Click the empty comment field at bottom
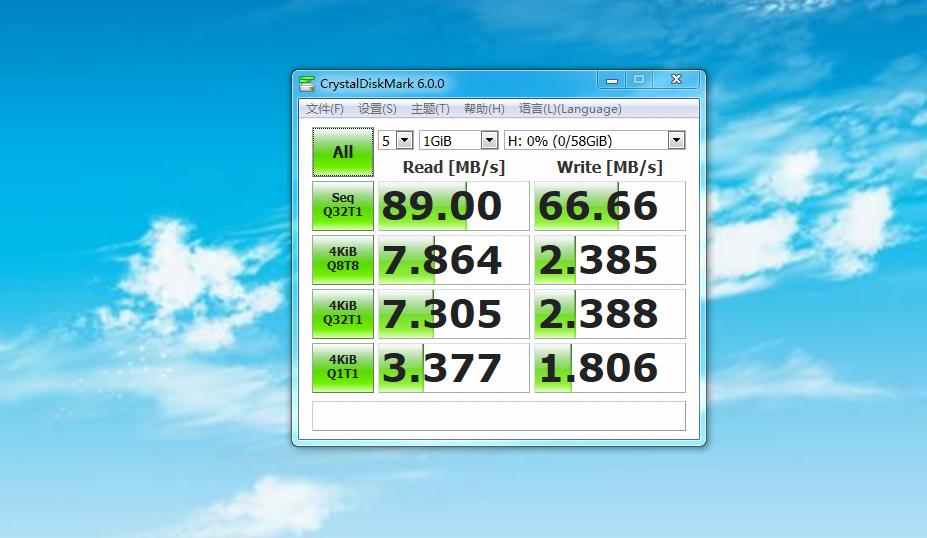This screenshot has width=927, height=538. pos(499,416)
